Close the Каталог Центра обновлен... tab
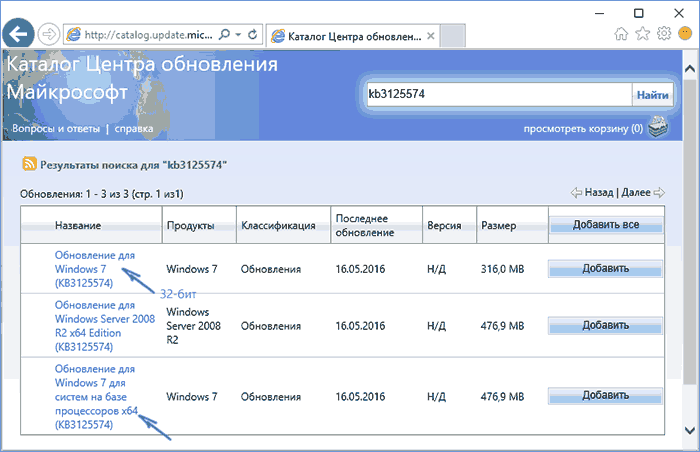Screen dimensions: 700x452 (x=430, y=36)
